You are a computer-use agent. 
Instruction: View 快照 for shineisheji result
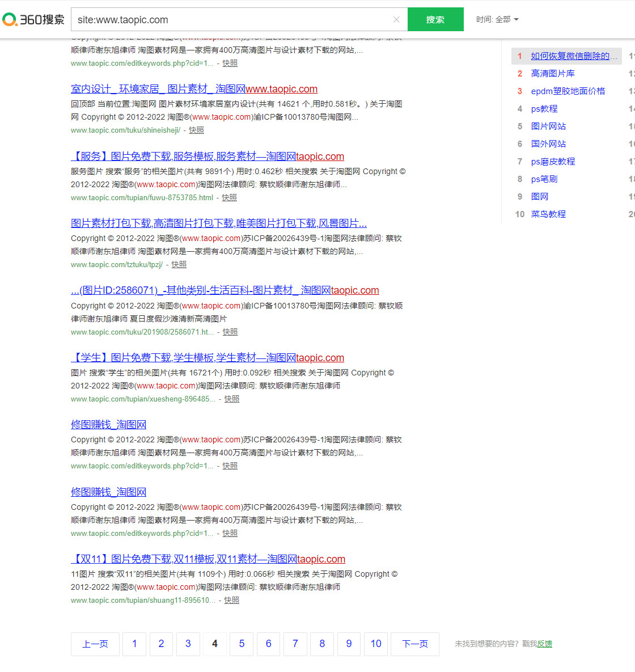196,130
